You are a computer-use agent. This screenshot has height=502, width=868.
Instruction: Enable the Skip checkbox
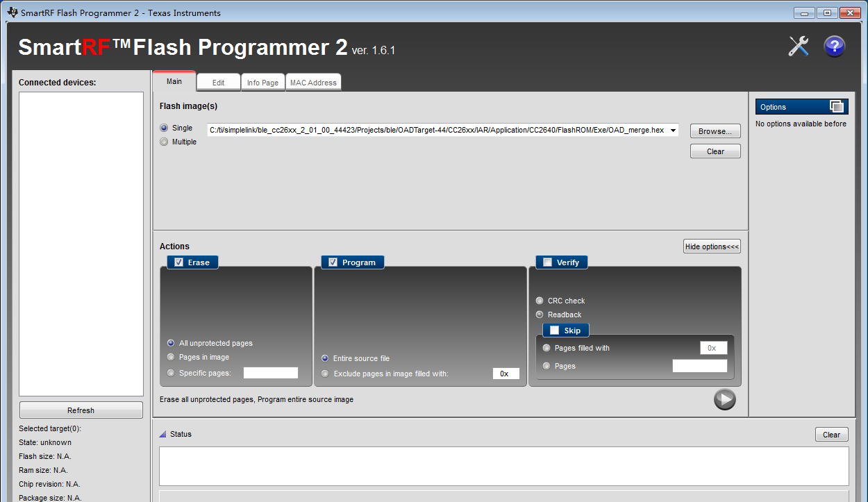554,331
